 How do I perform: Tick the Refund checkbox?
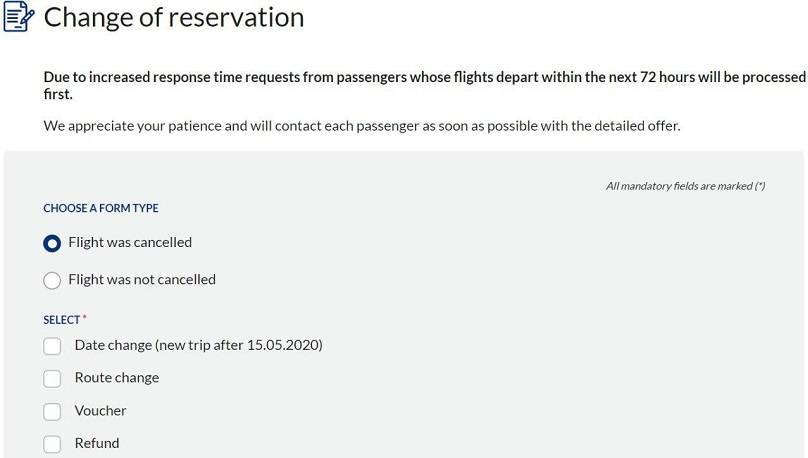point(52,444)
